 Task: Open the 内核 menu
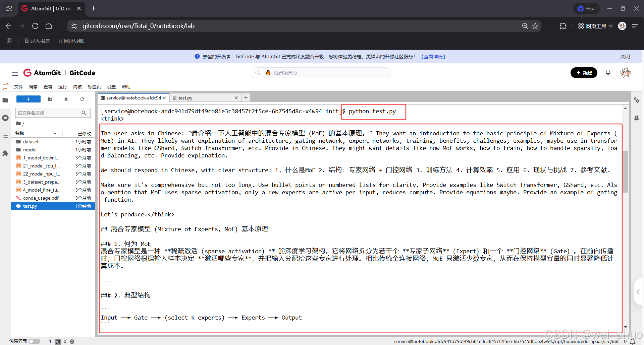pos(77,87)
